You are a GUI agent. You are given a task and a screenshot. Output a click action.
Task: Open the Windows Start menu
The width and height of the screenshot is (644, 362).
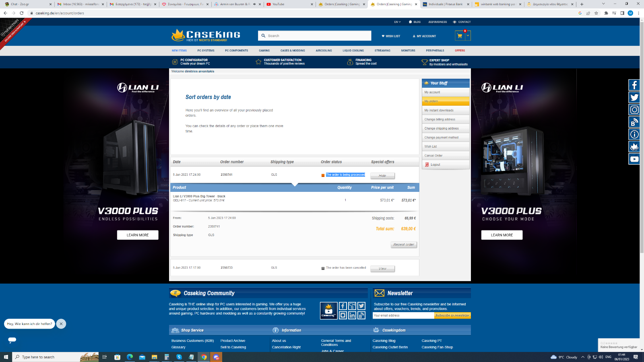tap(6, 357)
